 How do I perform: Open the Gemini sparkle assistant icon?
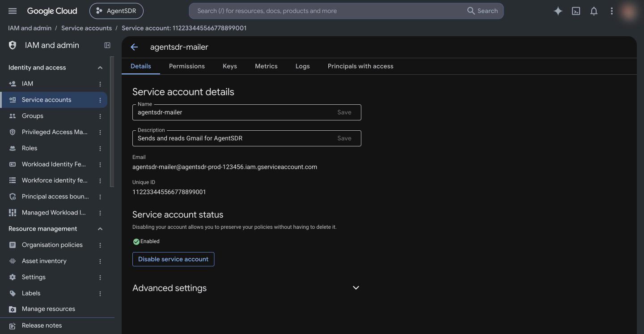pyautogui.click(x=558, y=11)
